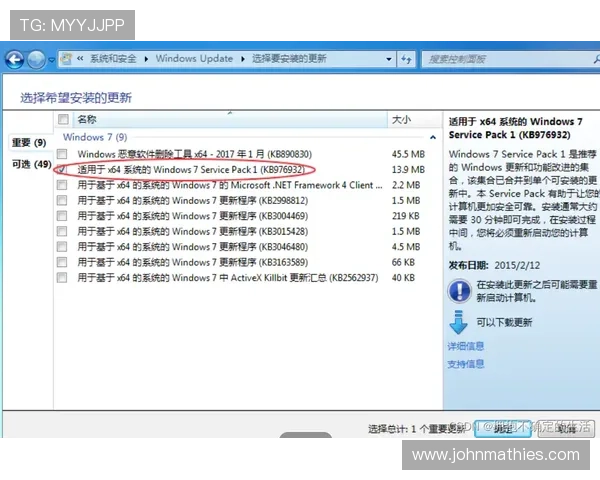The image size is (600, 480).
Task: Select the Microsoft .NET Framework 4 Client row
Action: 230,185
